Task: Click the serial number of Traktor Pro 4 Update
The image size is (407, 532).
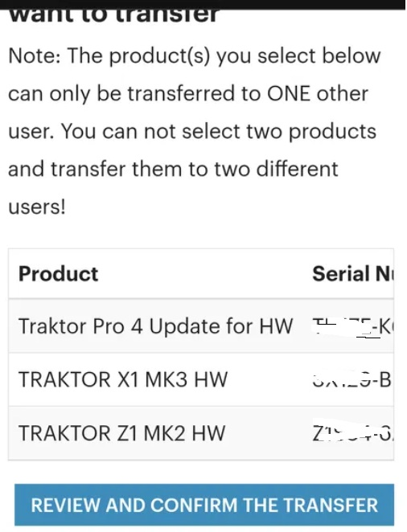Action: coord(352,327)
